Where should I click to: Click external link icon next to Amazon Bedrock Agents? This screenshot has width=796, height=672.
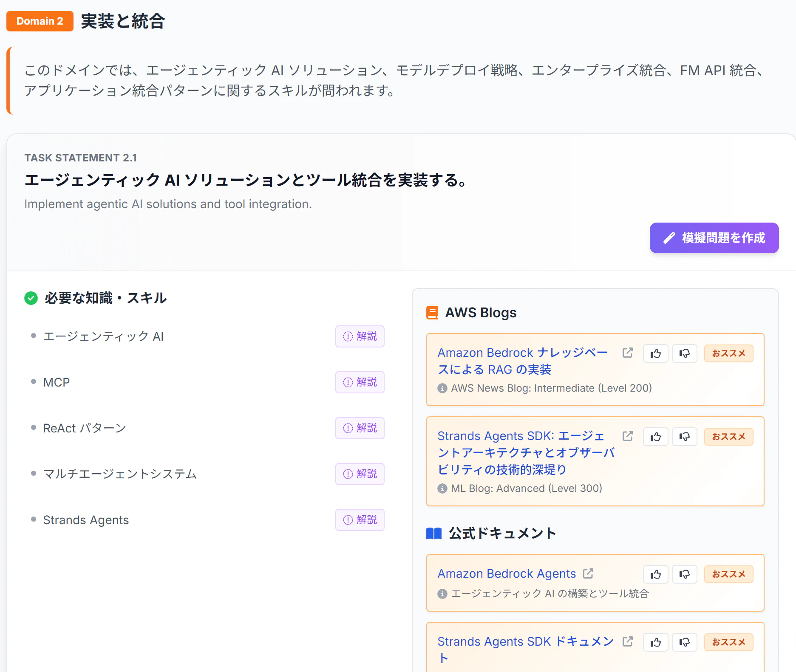tap(588, 573)
